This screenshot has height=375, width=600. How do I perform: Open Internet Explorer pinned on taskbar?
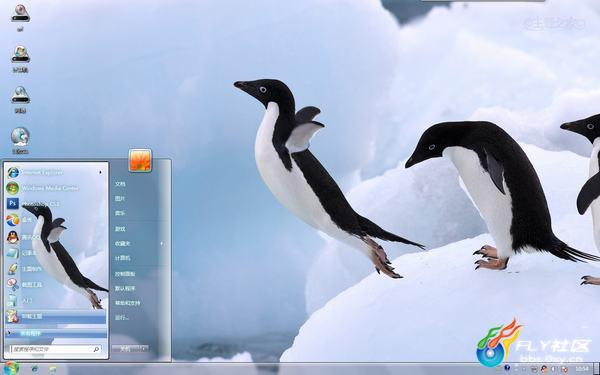click(x=34, y=369)
